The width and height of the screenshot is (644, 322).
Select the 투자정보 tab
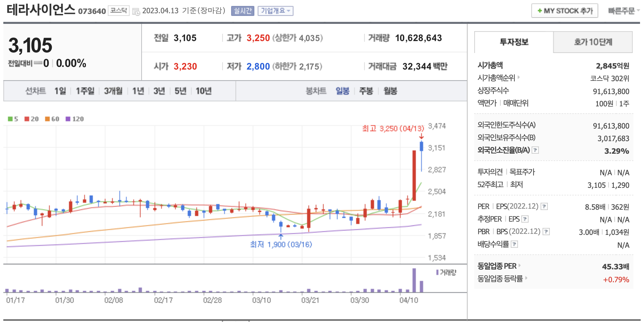coord(514,42)
